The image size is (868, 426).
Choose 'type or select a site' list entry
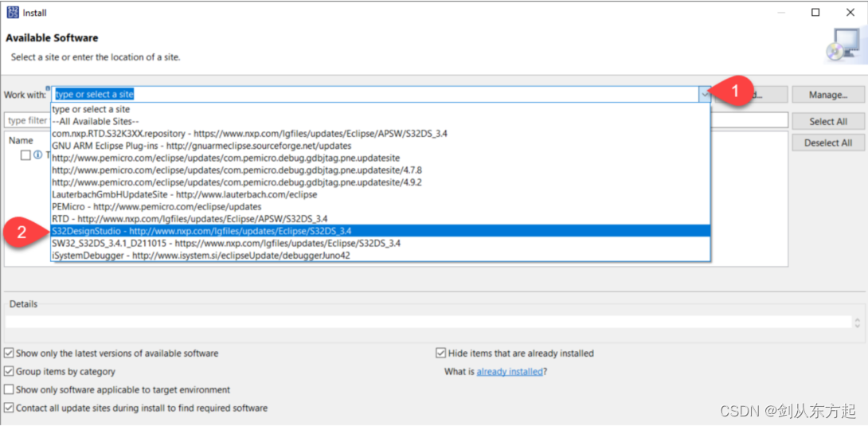point(380,110)
